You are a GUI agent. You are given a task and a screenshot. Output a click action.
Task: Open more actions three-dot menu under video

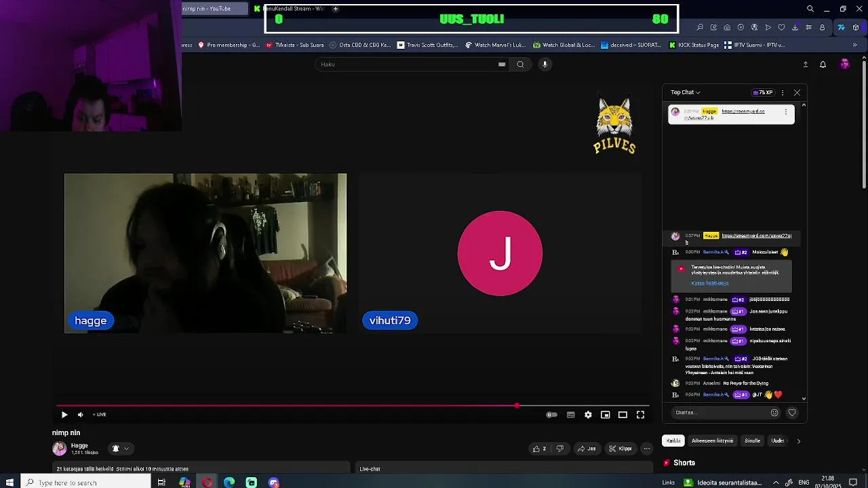coord(647,449)
